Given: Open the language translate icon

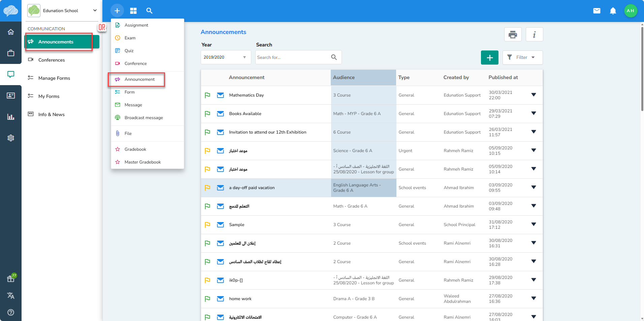Looking at the screenshot, I should point(11,295).
